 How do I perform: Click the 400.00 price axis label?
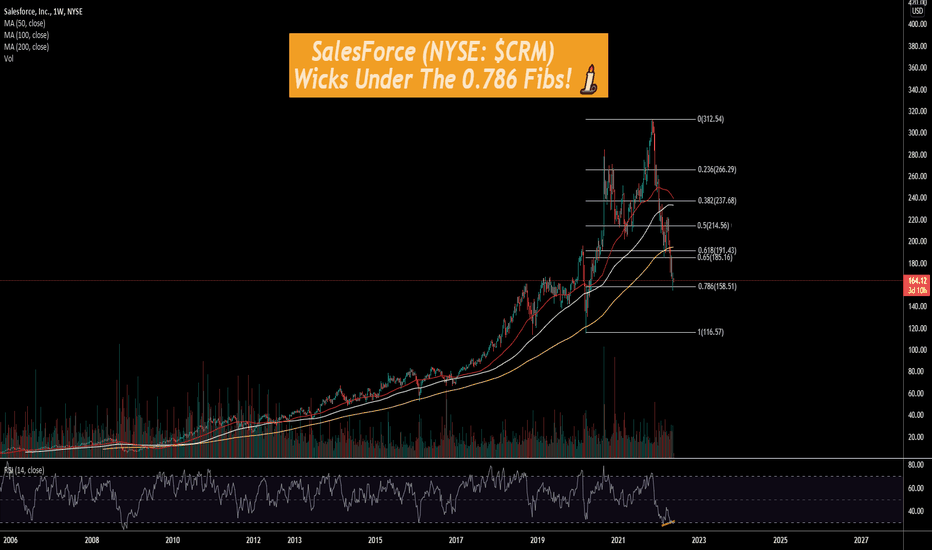coord(917,24)
